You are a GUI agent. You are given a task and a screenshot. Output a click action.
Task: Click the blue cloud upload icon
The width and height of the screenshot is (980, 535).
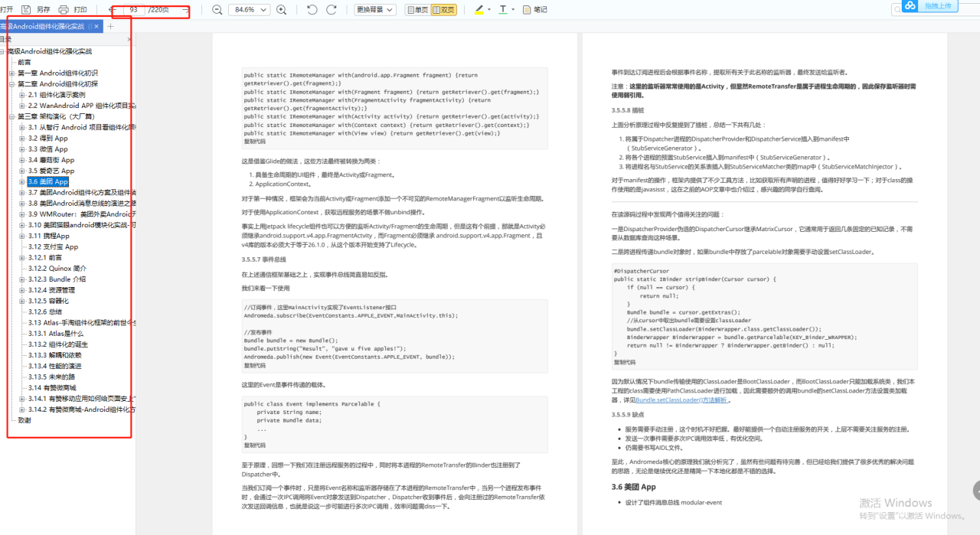tap(910, 5)
